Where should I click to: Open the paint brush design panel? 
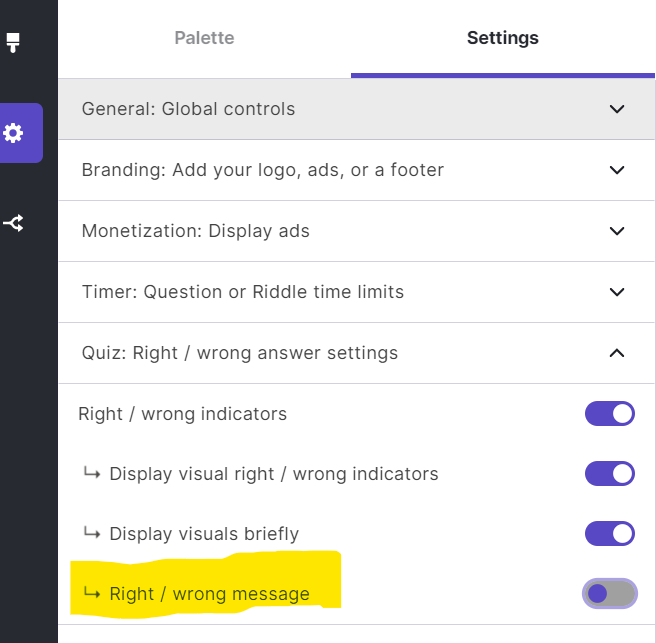(x=13, y=43)
